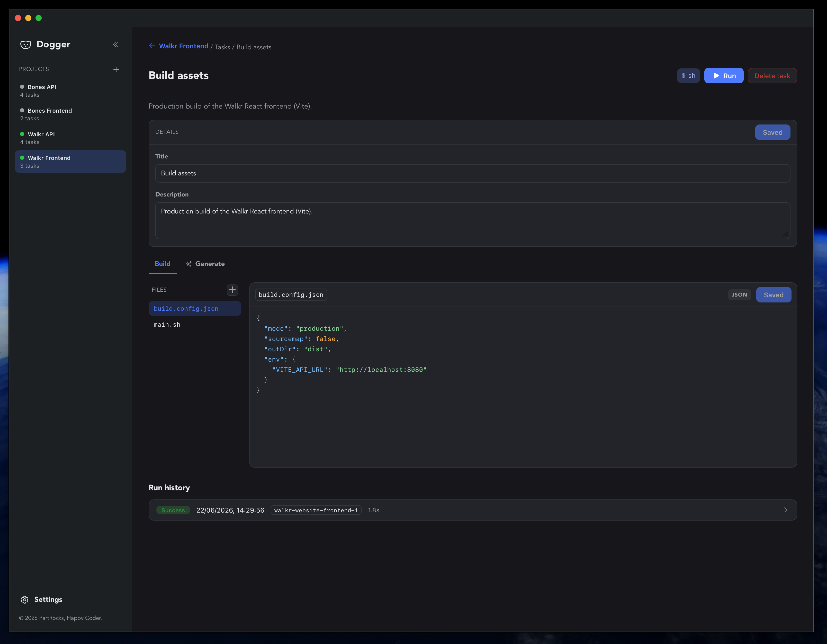Click the $ sh shell badge
This screenshot has width=827, height=644.
coord(688,76)
